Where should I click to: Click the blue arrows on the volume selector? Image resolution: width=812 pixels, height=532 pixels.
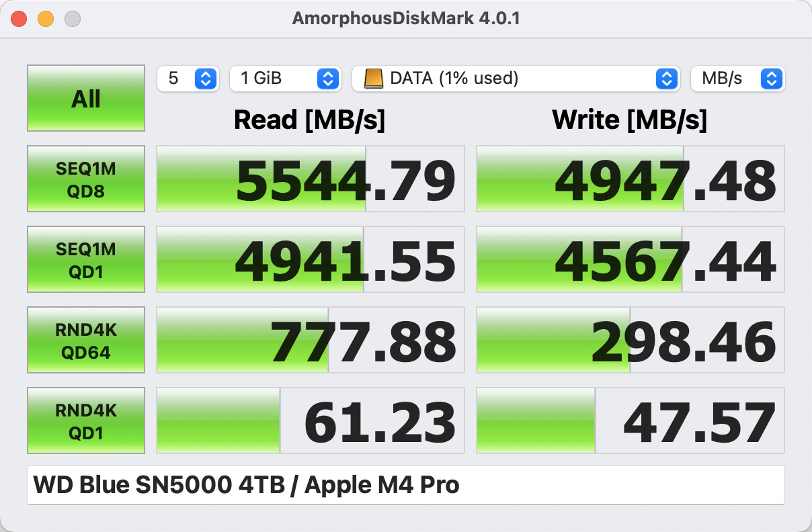point(665,79)
